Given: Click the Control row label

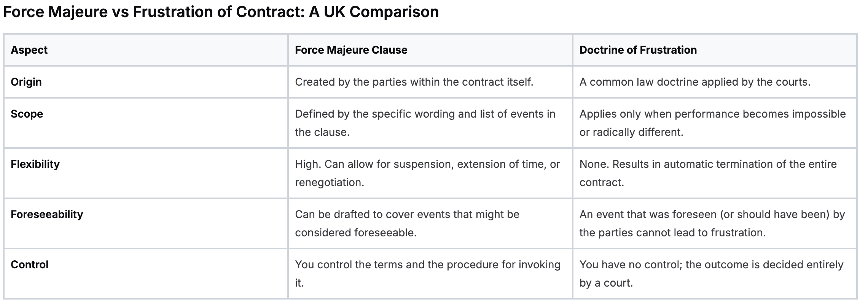Looking at the screenshot, I should [30, 265].
